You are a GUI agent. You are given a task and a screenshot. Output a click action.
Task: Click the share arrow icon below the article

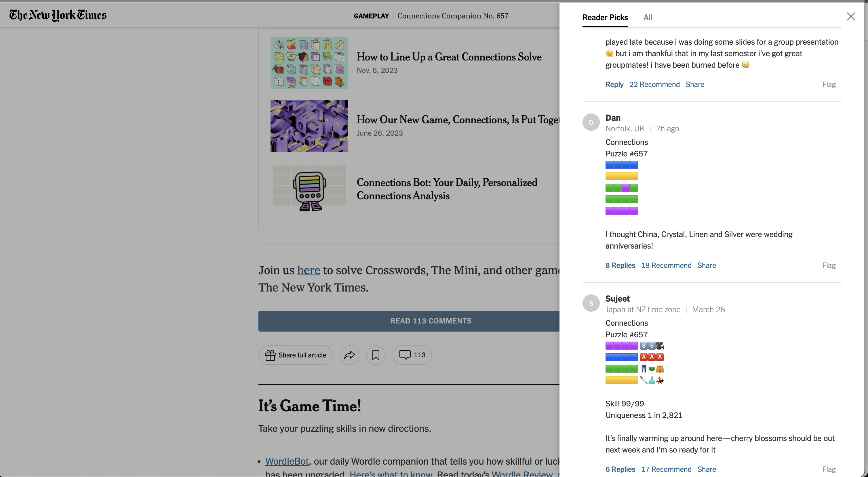click(349, 355)
